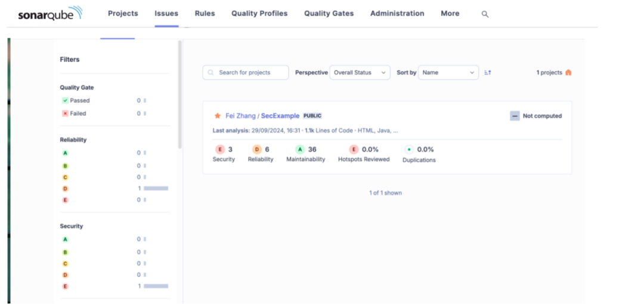Click the Maintainability A rating badge

click(300, 150)
